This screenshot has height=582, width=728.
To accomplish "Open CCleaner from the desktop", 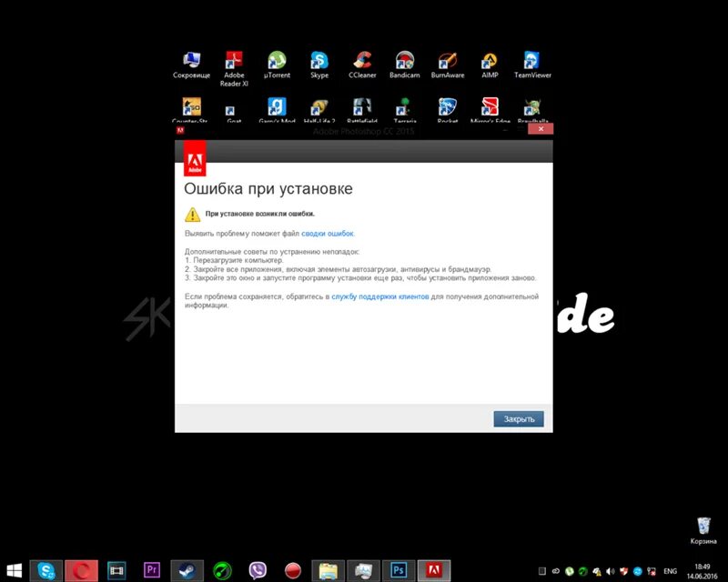I will point(362,65).
